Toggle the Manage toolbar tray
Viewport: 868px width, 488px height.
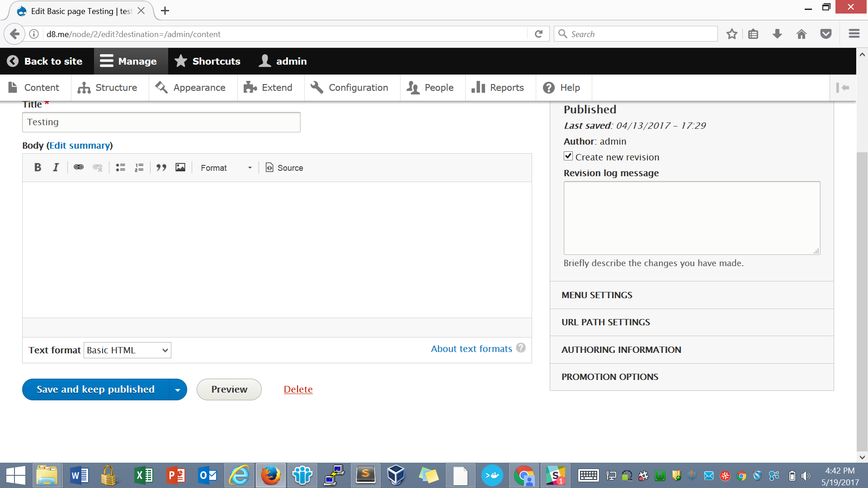coord(129,61)
